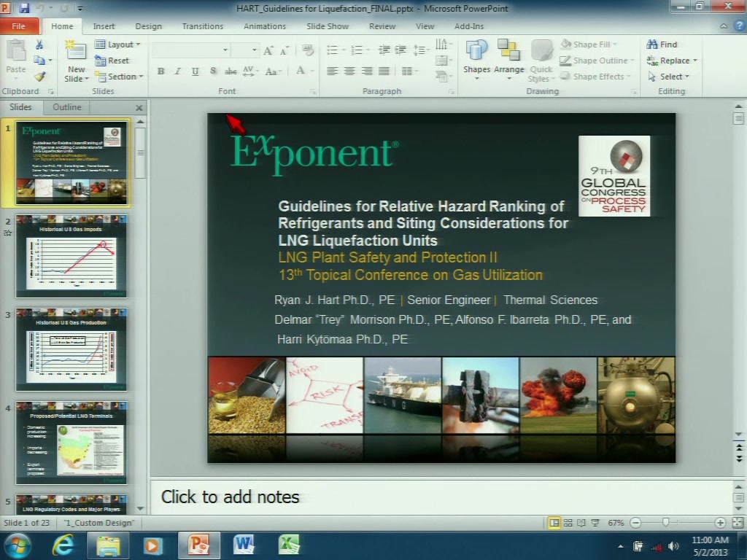Open Quick Styles gallery
747x560 pixels.
(x=541, y=61)
